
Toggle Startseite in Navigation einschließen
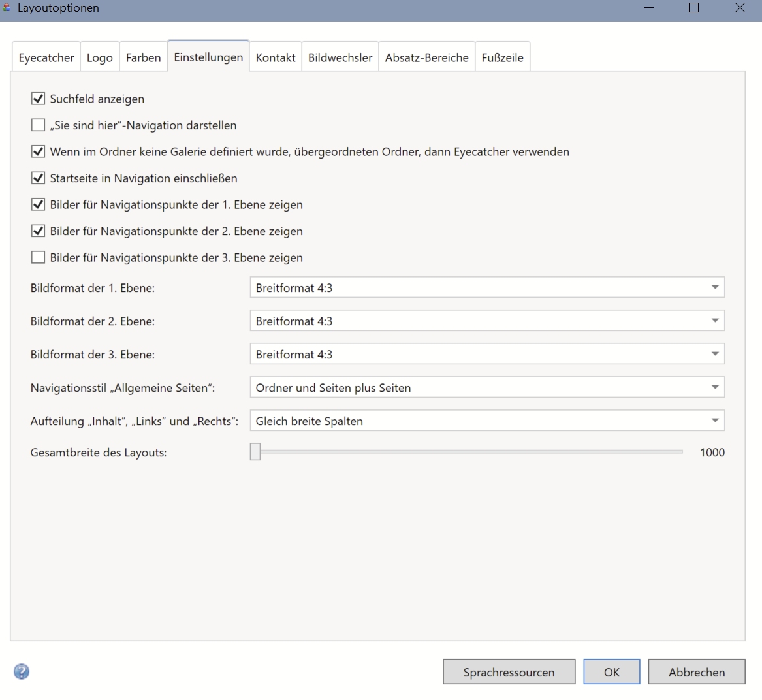point(39,178)
